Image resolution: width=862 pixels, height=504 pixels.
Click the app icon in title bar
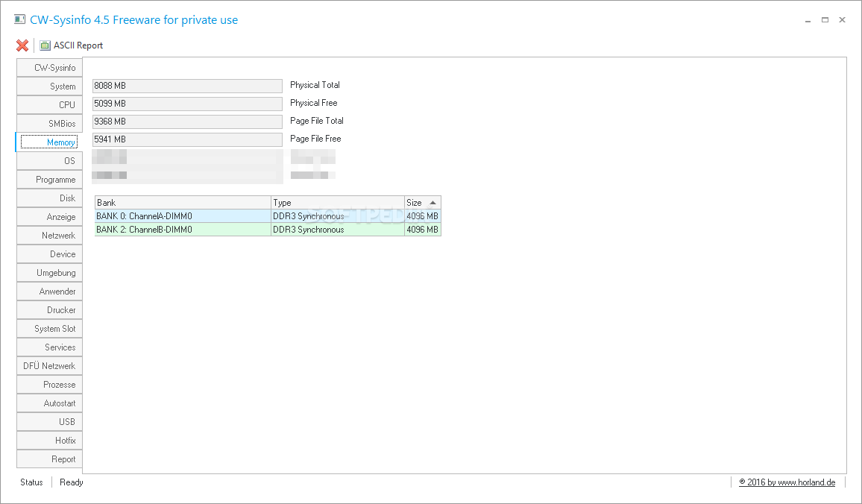(20, 20)
